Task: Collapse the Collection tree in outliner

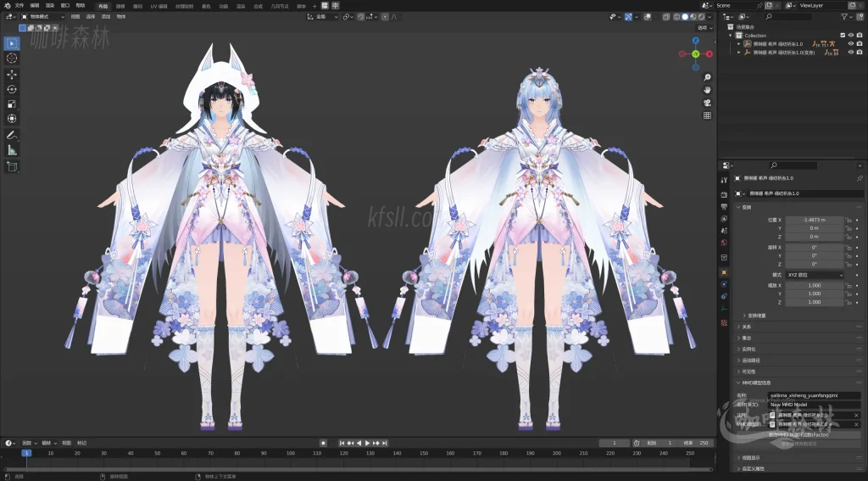Action: click(x=731, y=36)
